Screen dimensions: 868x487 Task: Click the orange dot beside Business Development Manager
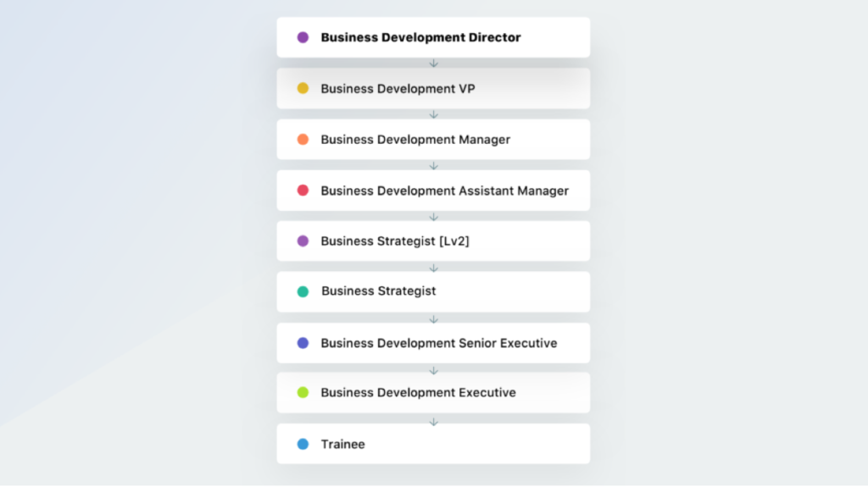[x=303, y=140]
